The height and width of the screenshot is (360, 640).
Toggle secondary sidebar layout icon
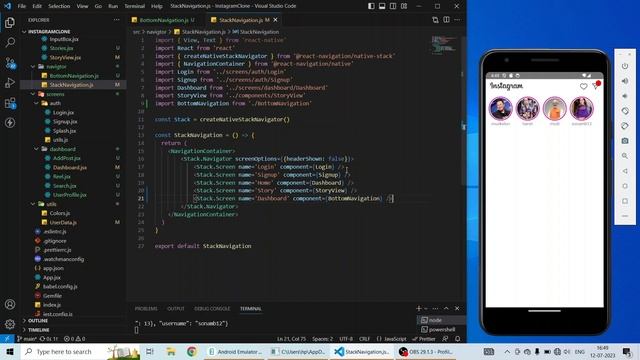393,6
